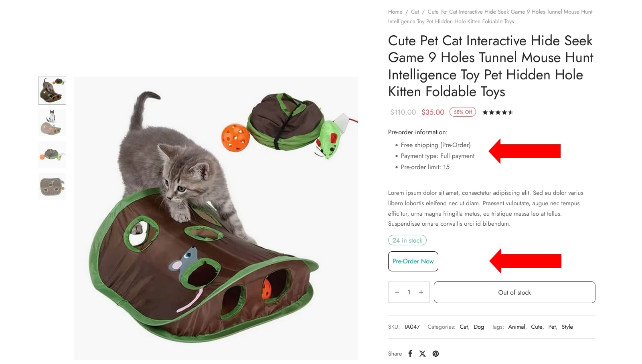Click the star rating icons

(498, 112)
